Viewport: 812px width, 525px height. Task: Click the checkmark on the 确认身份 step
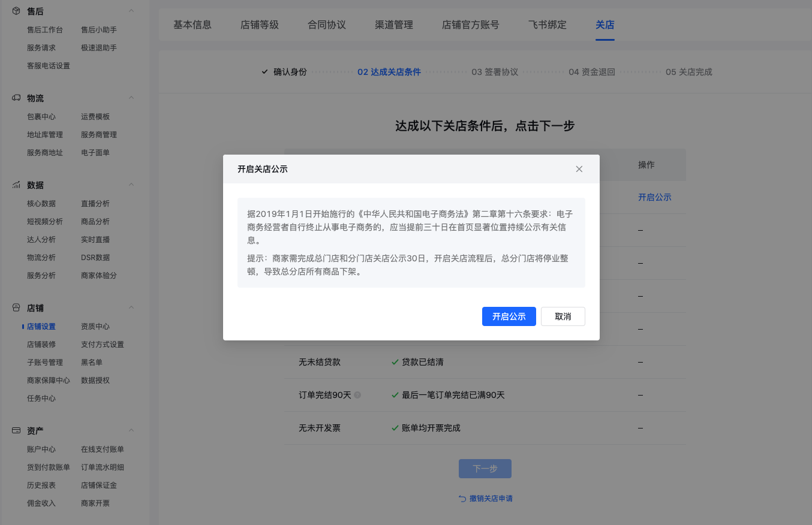[264, 71]
